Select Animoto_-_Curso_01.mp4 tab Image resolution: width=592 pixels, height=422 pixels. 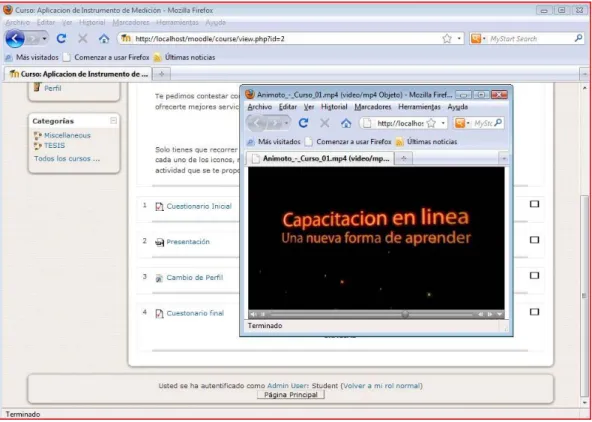coord(320,159)
